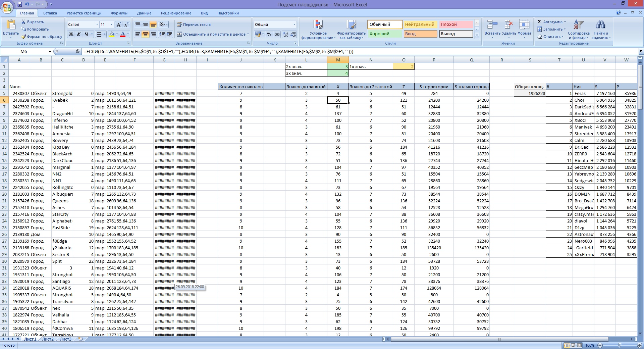This screenshot has height=349, width=644.
Task: Click the Insert Function fx icon
Action: point(77,52)
